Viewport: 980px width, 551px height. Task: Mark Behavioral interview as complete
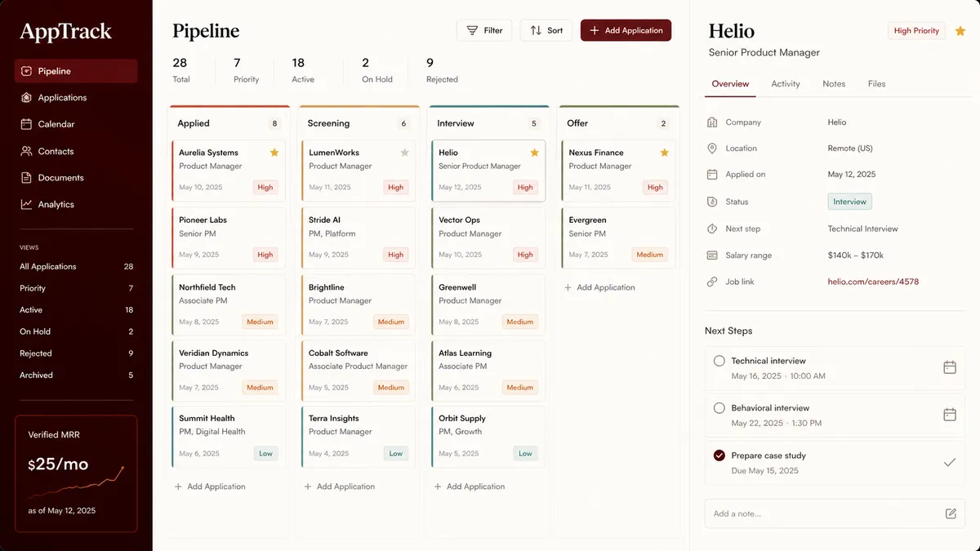click(x=719, y=408)
